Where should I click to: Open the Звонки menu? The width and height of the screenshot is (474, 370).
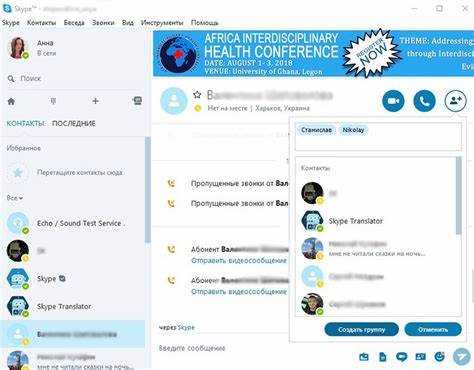tap(103, 23)
